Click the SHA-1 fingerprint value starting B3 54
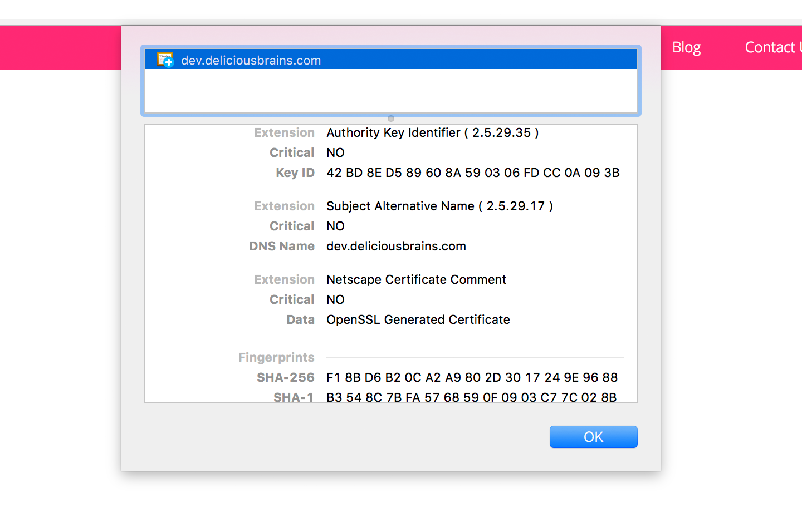This screenshot has height=532, width=802. pyautogui.click(x=472, y=397)
